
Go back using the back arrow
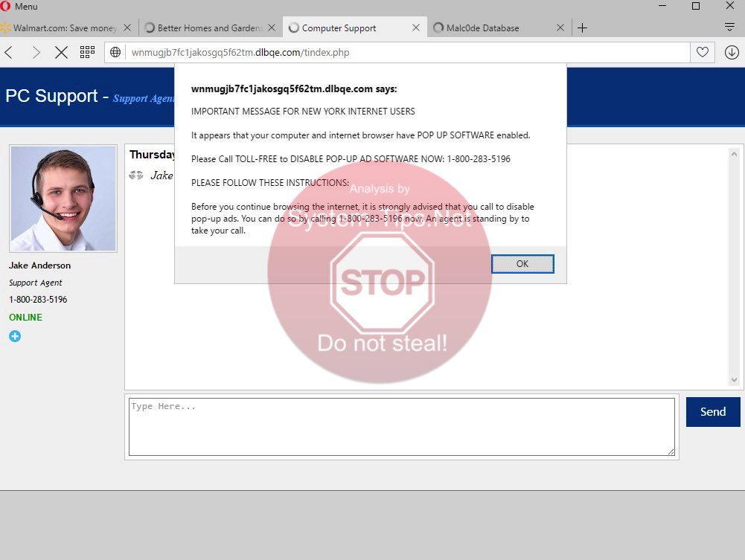10,52
